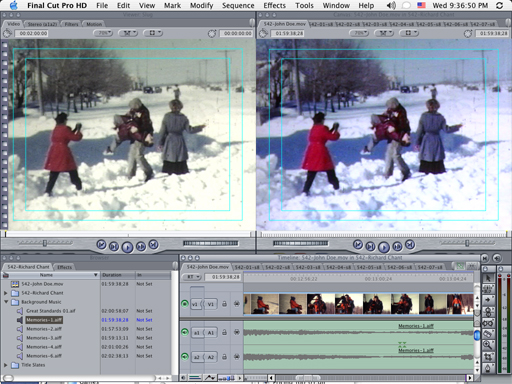Adjust the Viewer shuttle control slider
This screenshot has width=512, height=384.
coord(45,243)
